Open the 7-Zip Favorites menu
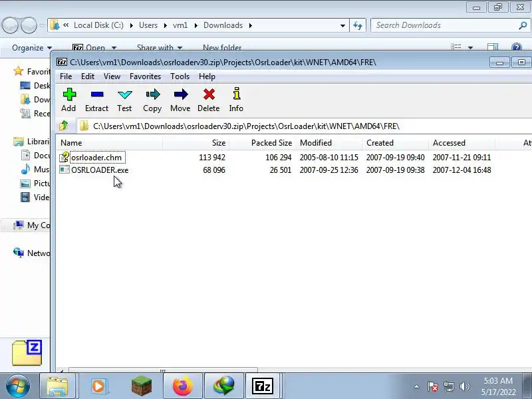Screen dimensions: 532x399 145,76
